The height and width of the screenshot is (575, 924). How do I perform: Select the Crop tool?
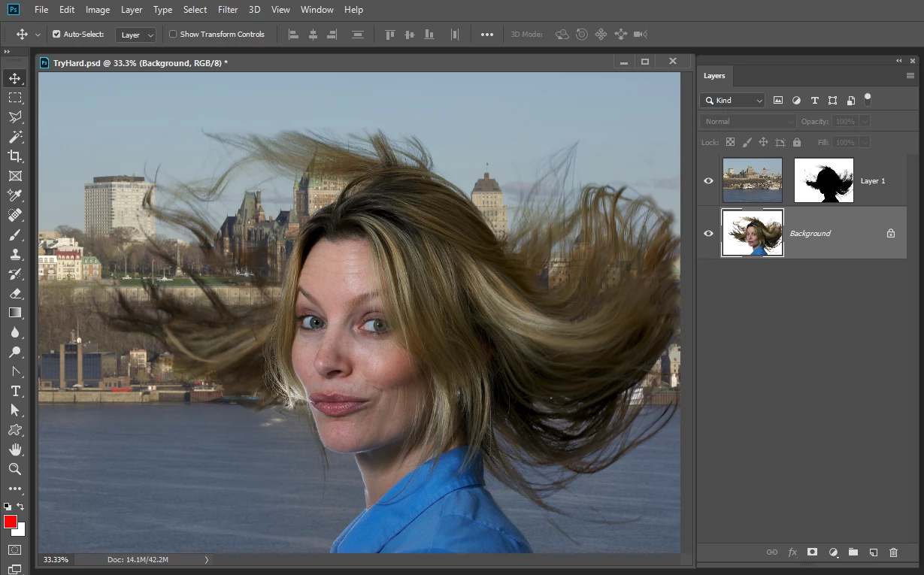(15, 156)
